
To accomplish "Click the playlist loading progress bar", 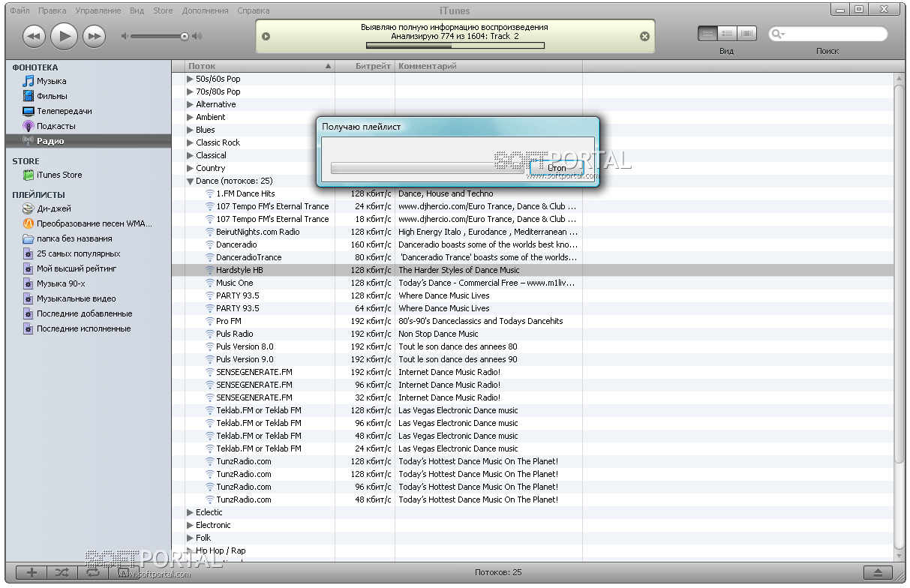I will [x=428, y=168].
